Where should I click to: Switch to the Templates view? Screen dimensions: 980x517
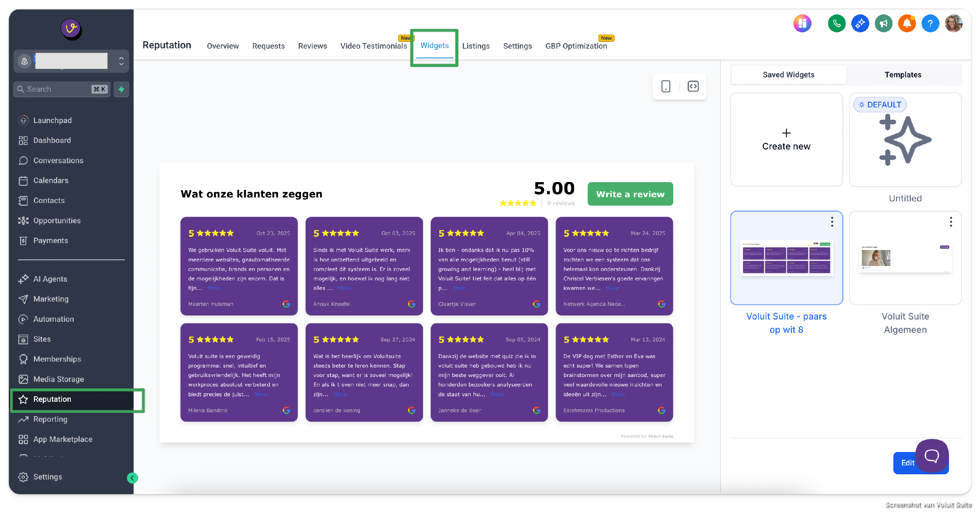902,75
